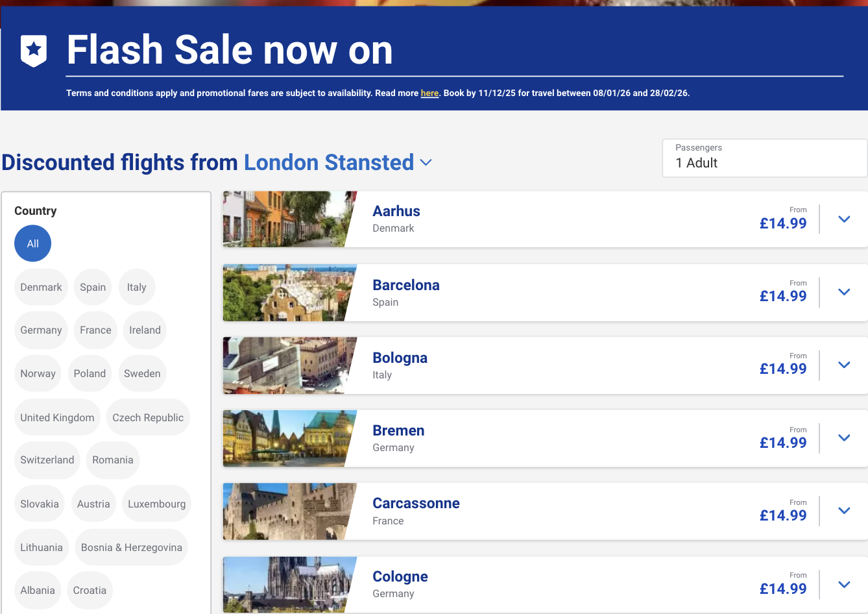Screen dimensions: 868x614
Task: Filter destinations by Czech Republic
Action: coord(148,417)
